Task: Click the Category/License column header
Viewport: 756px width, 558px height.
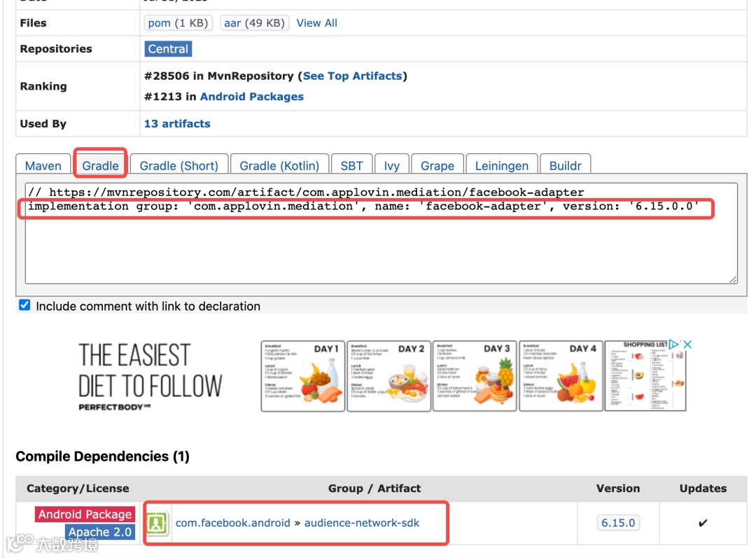Action: coord(78,488)
